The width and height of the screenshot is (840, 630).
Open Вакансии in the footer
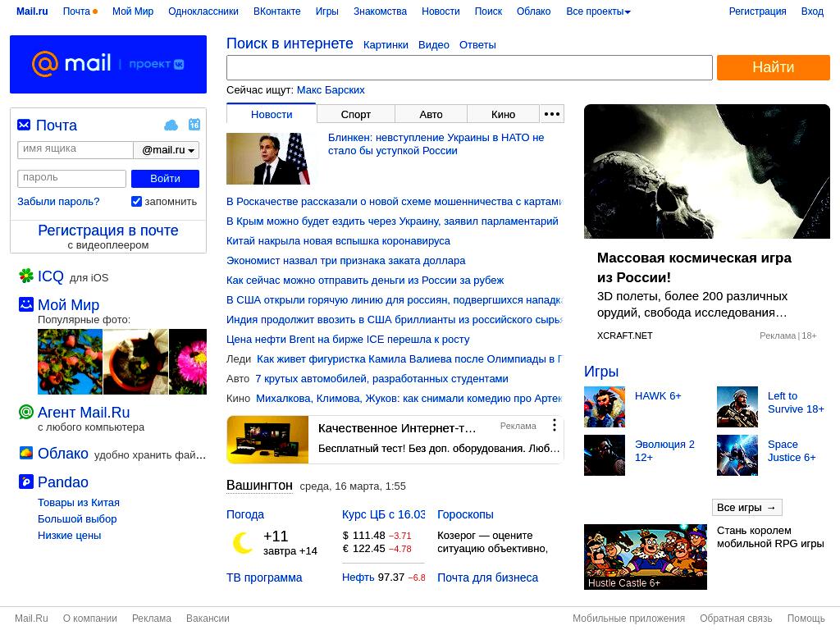[208, 619]
